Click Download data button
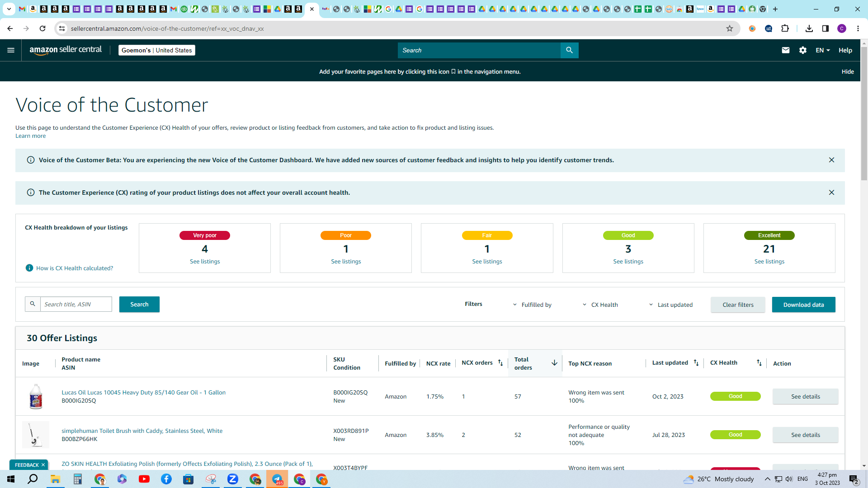This screenshot has width=868, height=488. point(803,305)
